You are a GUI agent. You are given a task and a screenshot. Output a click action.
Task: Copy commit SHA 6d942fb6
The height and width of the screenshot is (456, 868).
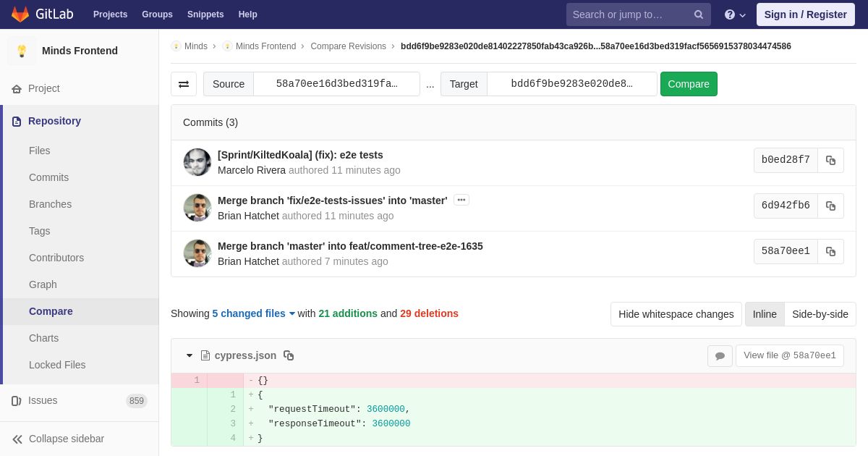tap(830, 206)
